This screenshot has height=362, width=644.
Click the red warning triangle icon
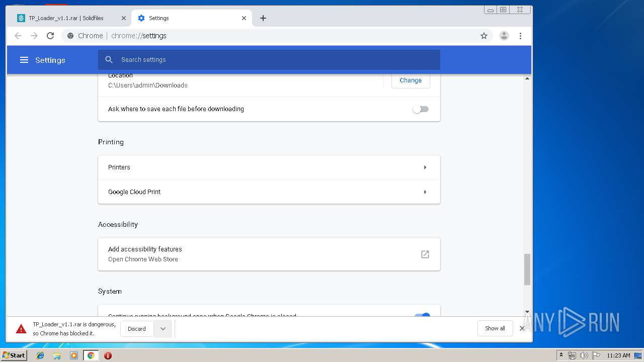[21, 329]
